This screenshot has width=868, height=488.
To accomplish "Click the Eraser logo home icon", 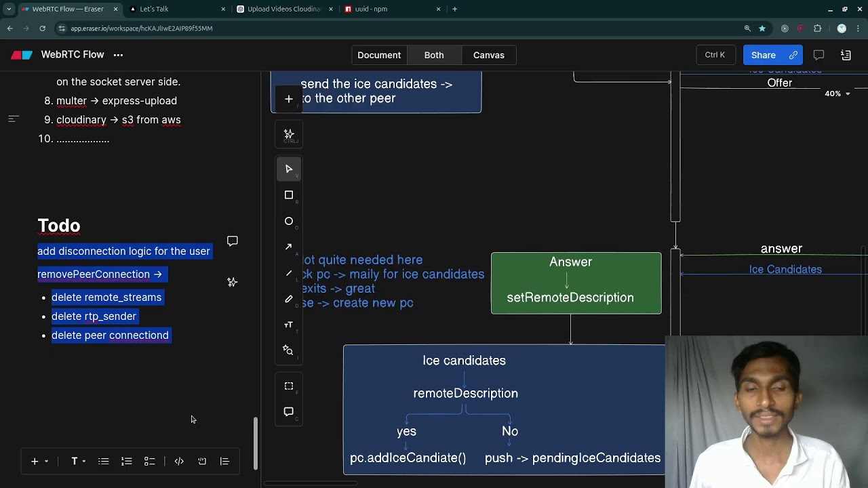I will point(22,55).
